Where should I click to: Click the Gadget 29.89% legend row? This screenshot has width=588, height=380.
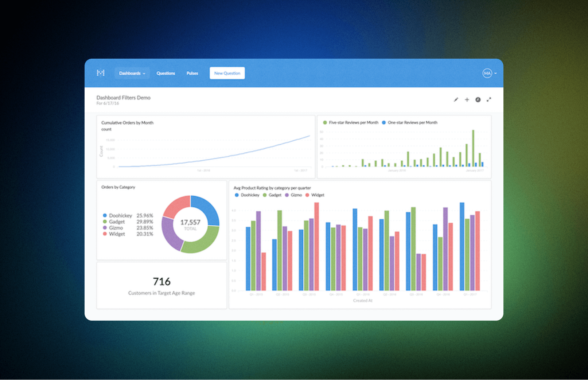(128, 222)
